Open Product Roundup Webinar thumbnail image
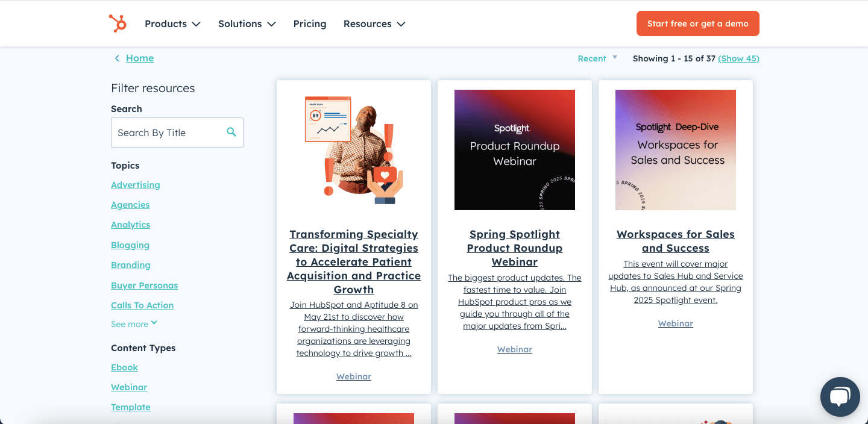 click(x=515, y=150)
